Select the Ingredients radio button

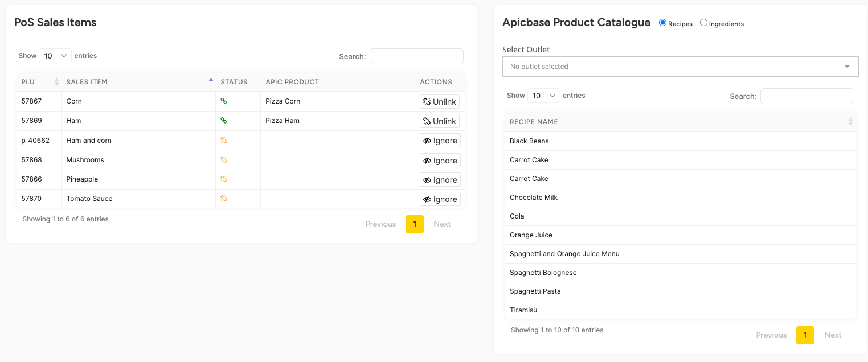[x=703, y=23]
